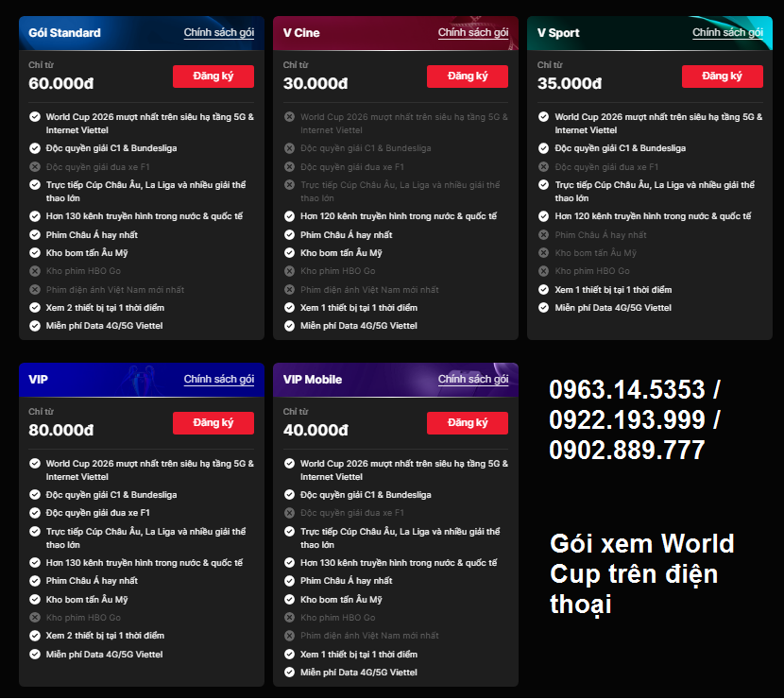The image size is (784, 699).
Task: Click Đăng ký for V Cine package
Action: coord(468,76)
